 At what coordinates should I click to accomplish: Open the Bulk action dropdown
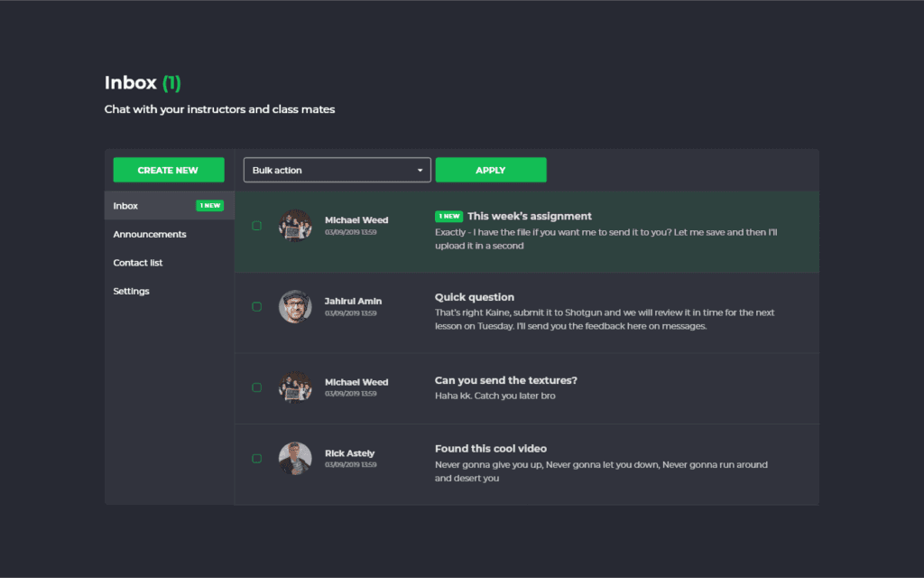[337, 170]
